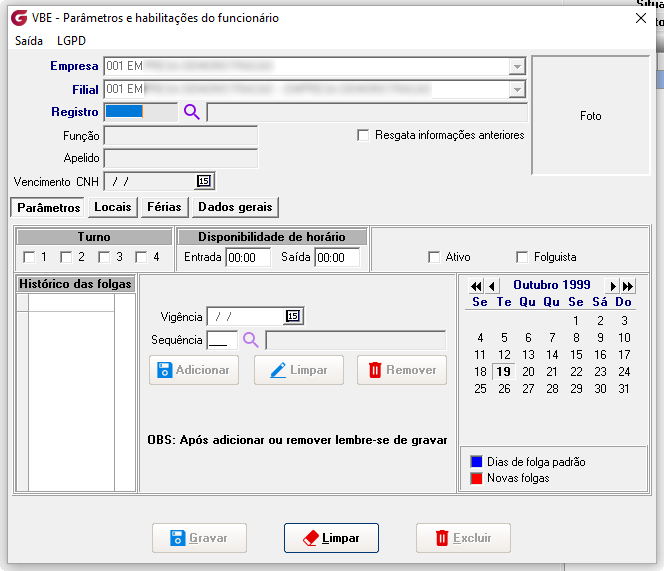Open the Vencimento CNH calendar picker
The height and width of the screenshot is (571, 664).
[204, 181]
